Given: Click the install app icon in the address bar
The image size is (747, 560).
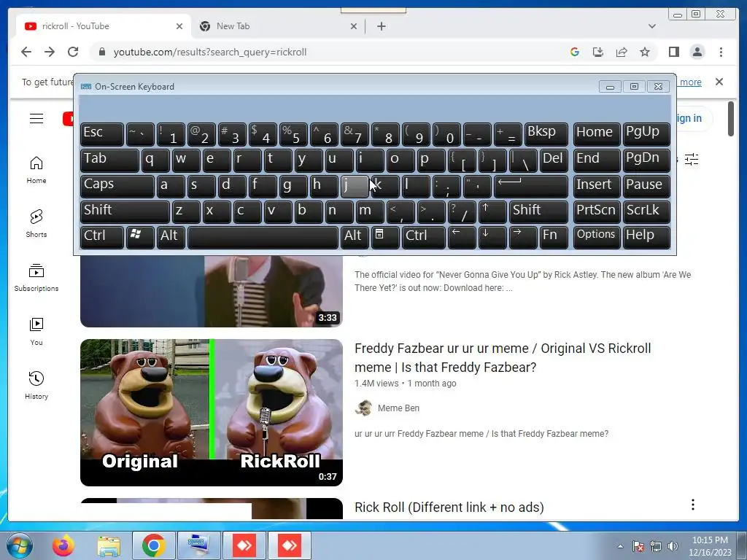Looking at the screenshot, I should tap(598, 52).
